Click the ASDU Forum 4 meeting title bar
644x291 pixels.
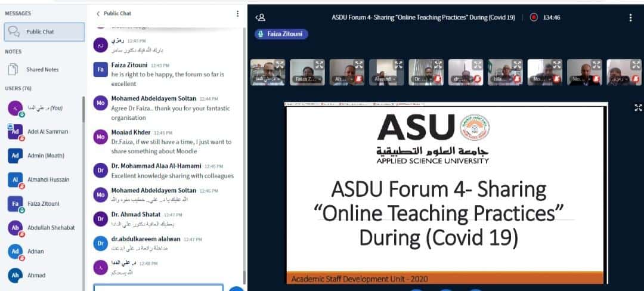tap(423, 18)
